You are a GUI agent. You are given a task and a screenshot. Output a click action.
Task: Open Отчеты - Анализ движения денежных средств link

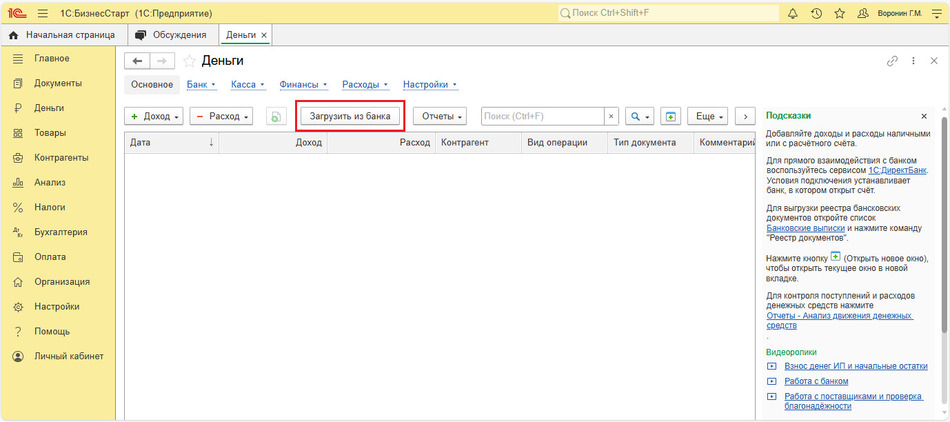coord(840,320)
